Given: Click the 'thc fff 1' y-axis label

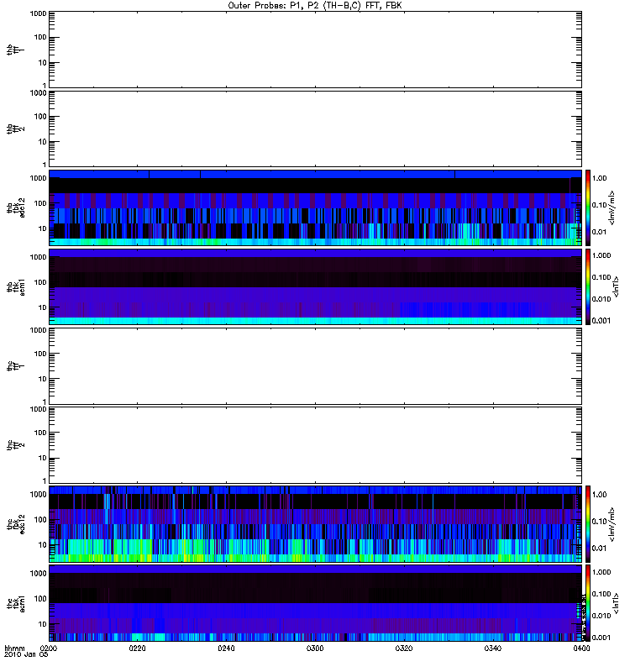Looking at the screenshot, I should tap(15, 366).
